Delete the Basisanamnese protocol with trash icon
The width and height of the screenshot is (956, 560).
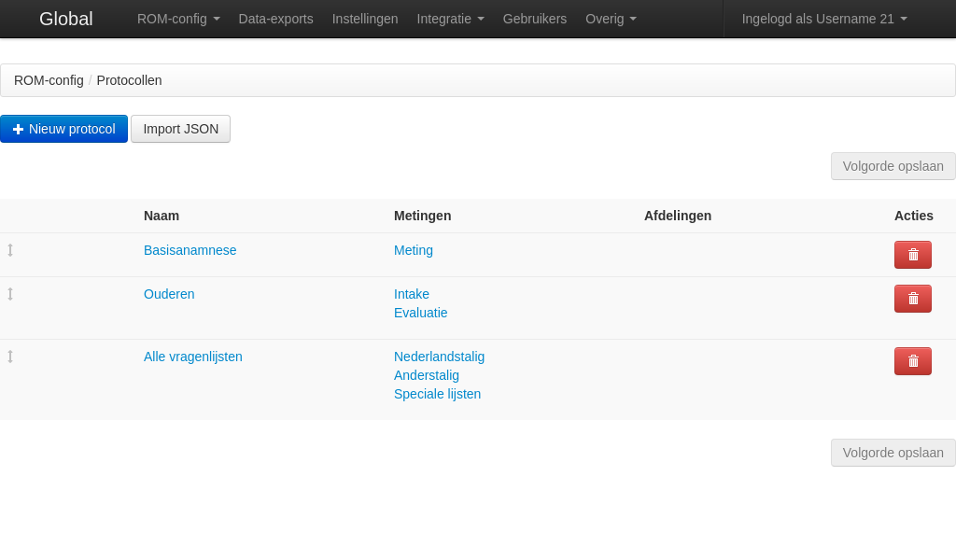(x=912, y=255)
